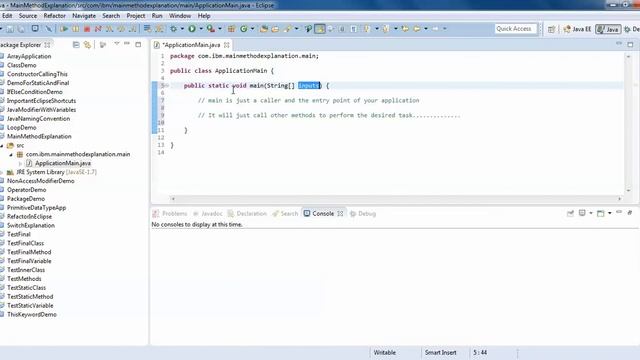Switch to the Search view tab
The height and width of the screenshot is (360, 640).
click(285, 213)
